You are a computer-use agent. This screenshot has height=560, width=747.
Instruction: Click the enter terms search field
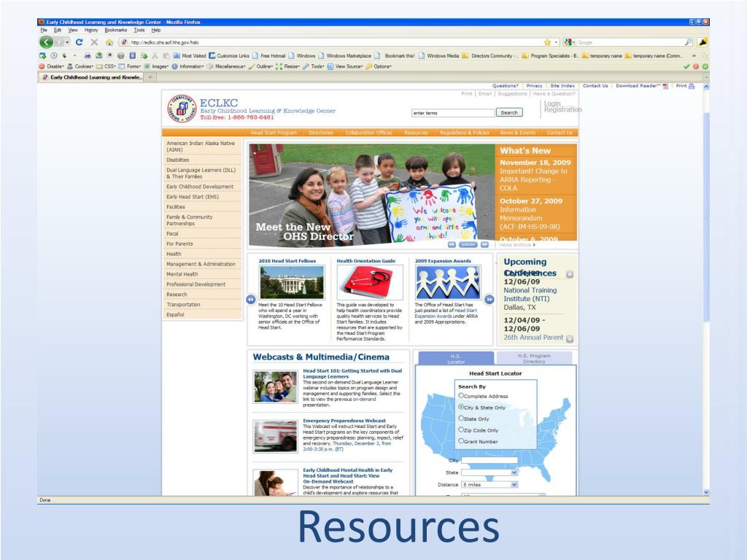click(x=453, y=113)
